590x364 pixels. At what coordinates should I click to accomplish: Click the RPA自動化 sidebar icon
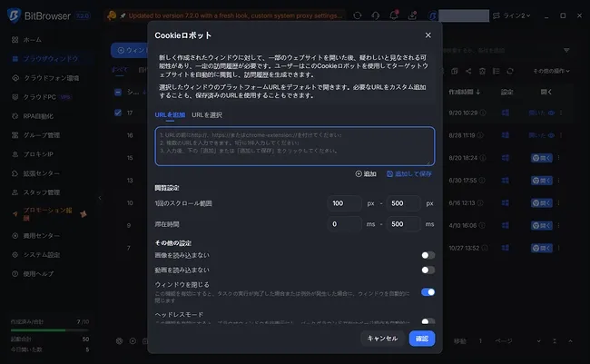(x=15, y=116)
